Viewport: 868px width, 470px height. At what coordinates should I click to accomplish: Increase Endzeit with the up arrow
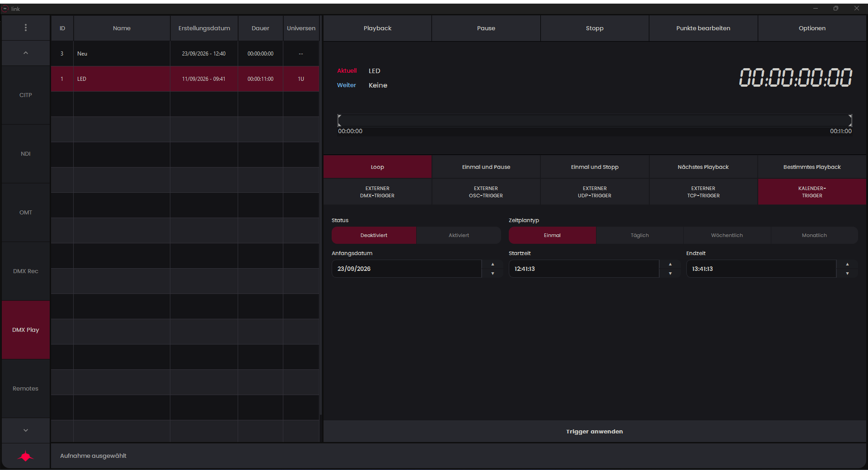pyautogui.click(x=847, y=264)
